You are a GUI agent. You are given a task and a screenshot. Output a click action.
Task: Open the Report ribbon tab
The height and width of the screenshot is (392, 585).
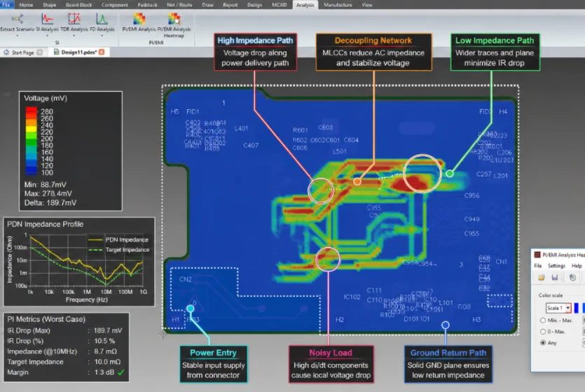pyautogui.click(x=230, y=5)
